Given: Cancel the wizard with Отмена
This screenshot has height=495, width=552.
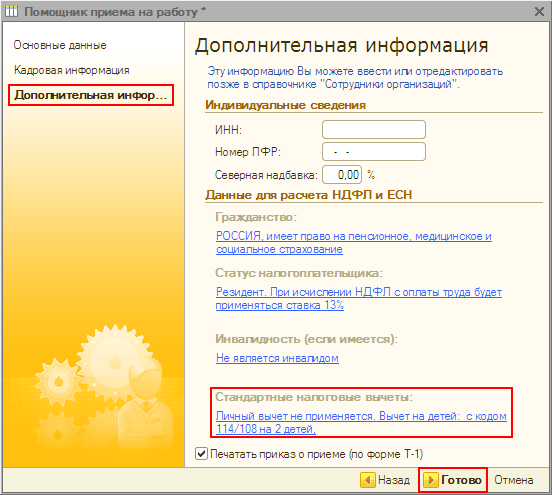Looking at the screenshot, I should pyautogui.click(x=514, y=480).
